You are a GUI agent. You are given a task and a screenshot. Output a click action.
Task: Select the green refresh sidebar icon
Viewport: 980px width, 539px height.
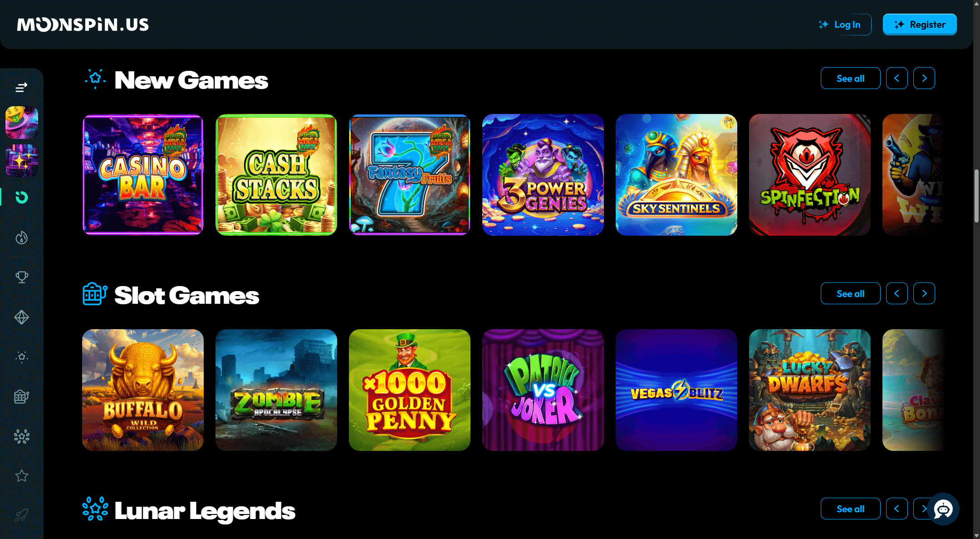21,198
